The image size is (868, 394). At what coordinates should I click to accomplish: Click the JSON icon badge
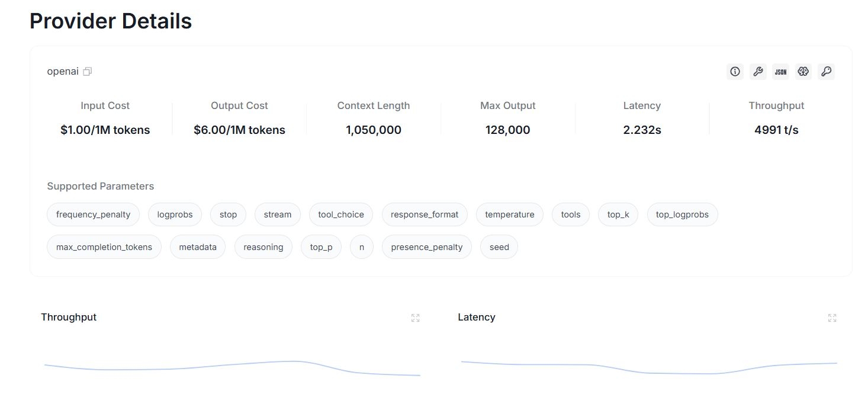[x=780, y=72]
